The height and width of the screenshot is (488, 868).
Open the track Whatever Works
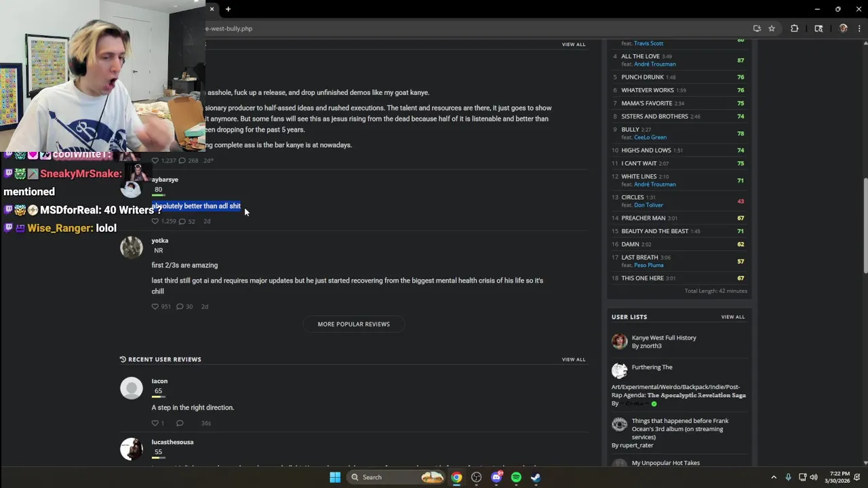point(648,90)
